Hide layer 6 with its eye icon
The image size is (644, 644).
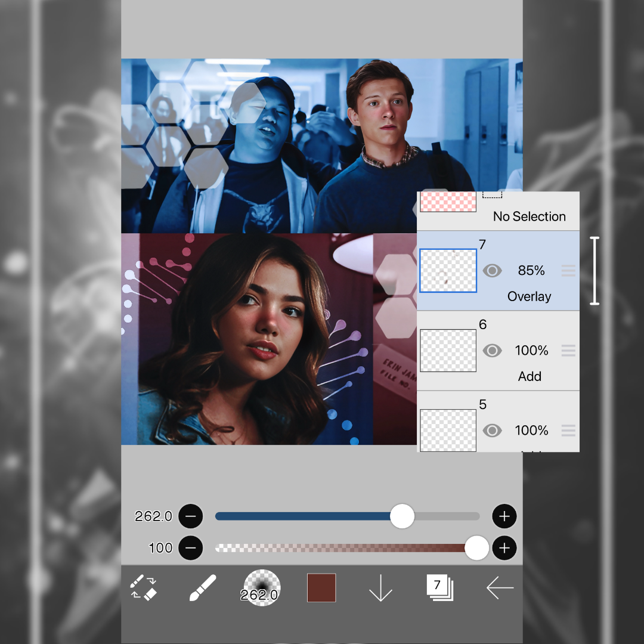coord(492,351)
